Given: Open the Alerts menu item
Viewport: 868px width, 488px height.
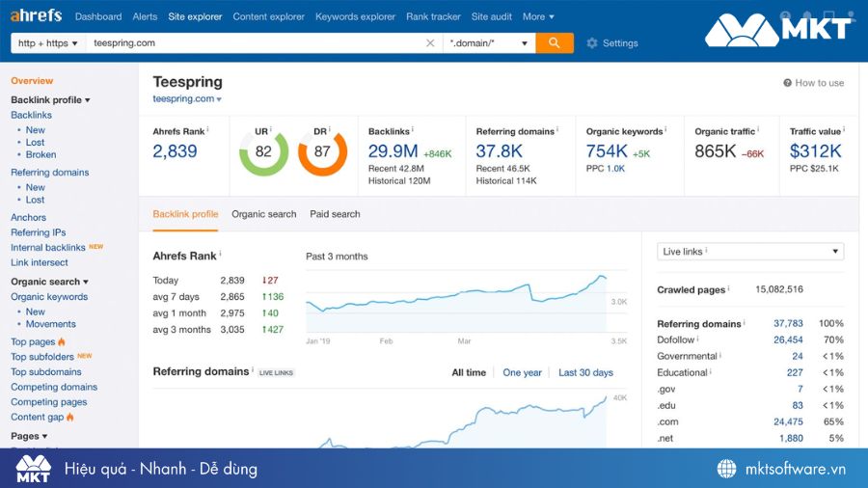Looking at the screenshot, I should click(145, 16).
